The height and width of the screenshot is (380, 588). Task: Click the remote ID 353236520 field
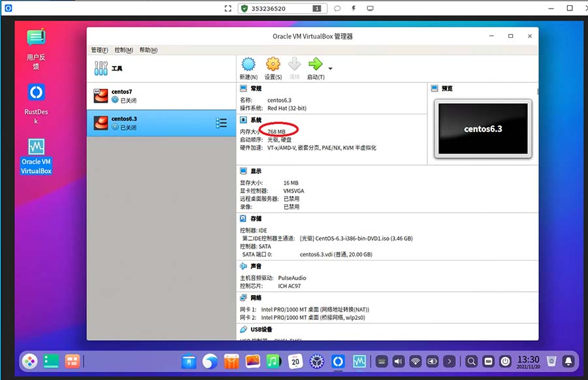[282, 8]
